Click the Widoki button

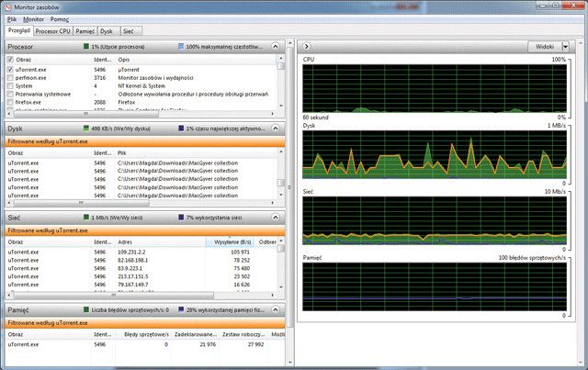tap(545, 47)
